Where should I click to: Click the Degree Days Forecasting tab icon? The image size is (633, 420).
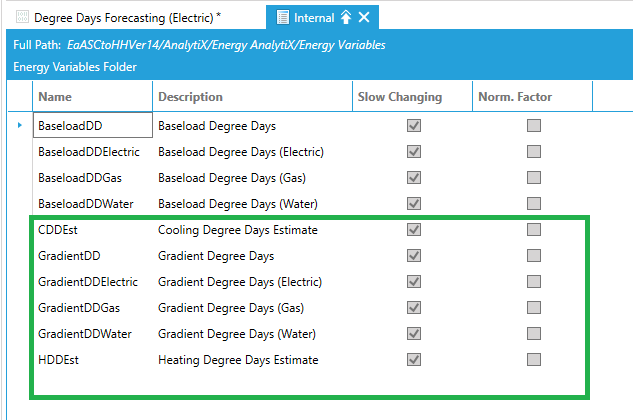22,17
